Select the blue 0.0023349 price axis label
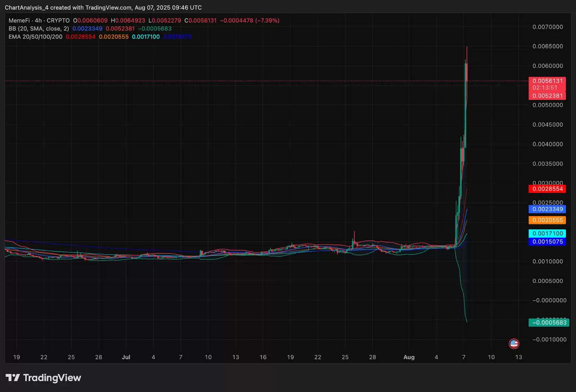Image resolution: width=576 pixels, height=392 pixels. tap(547, 209)
